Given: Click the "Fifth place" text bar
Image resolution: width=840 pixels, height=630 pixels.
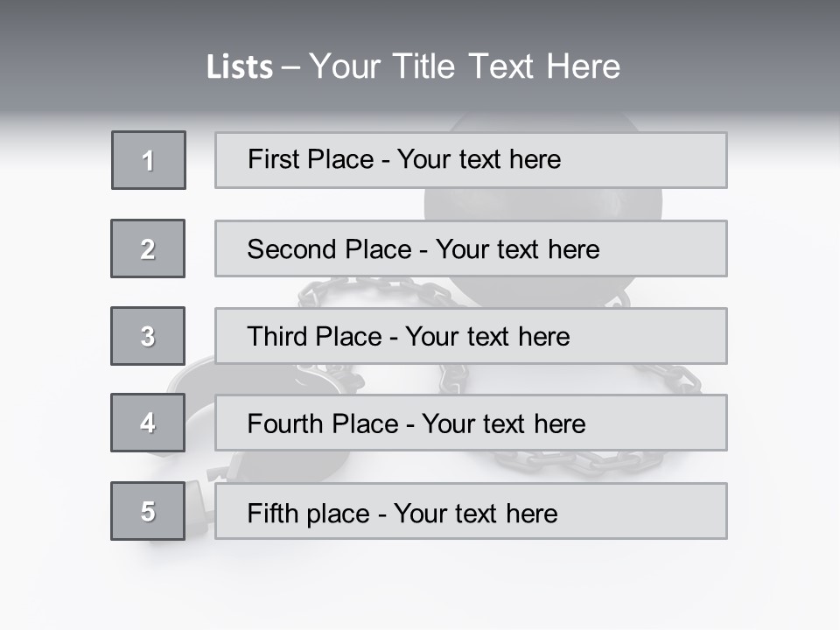Looking at the screenshot, I should pyautogui.click(x=471, y=511).
